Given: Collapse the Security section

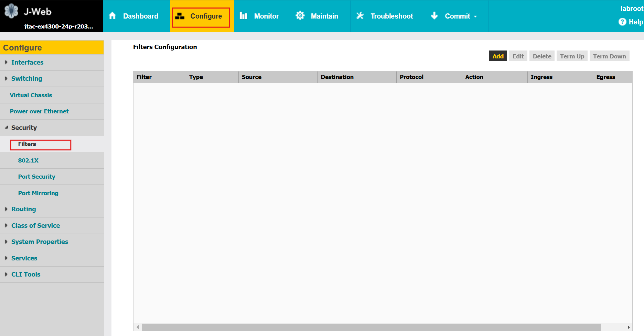Looking at the screenshot, I should coord(24,127).
